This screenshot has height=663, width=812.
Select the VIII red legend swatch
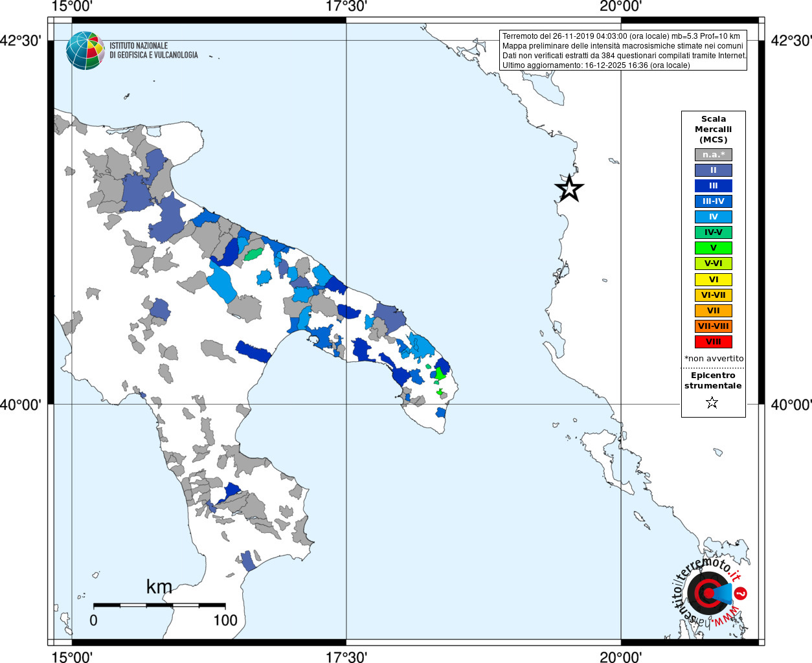pyautogui.click(x=714, y=342)
